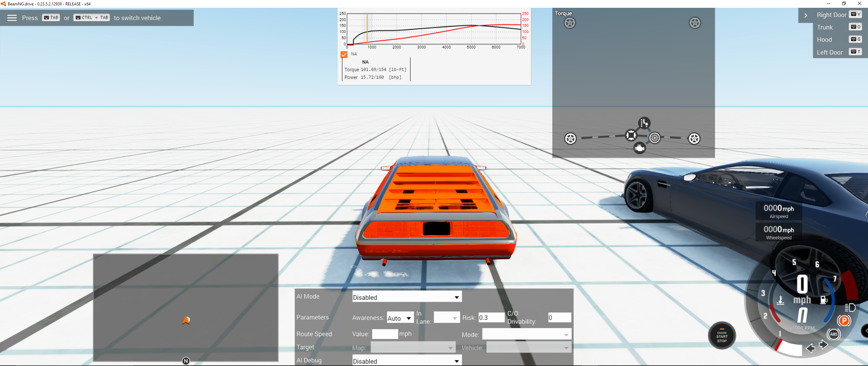Uncheck the NA torque curve checkbox
This screenshot has height=366, width=868.
(x=344, y=55)
